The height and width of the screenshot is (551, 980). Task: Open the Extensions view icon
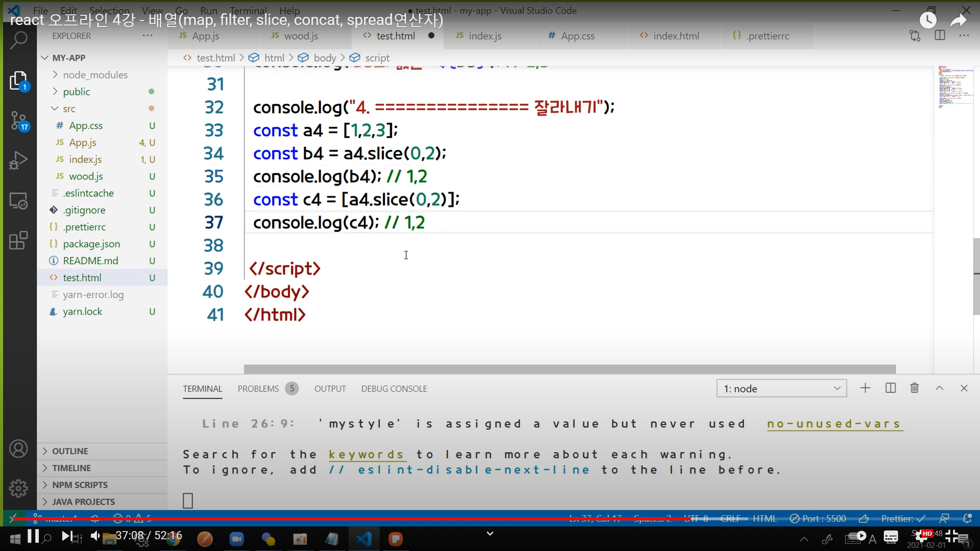18,240
